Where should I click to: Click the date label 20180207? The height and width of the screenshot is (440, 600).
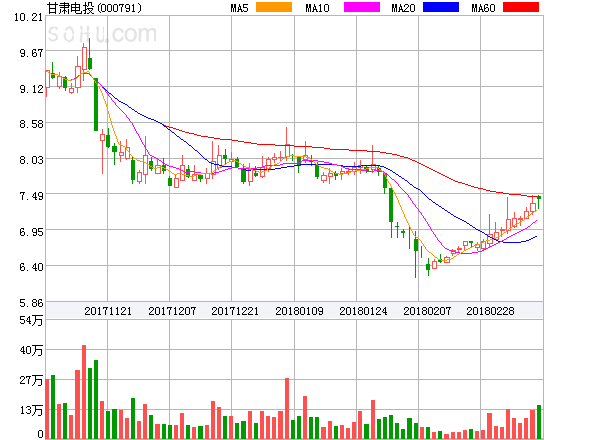pos(427,311)
